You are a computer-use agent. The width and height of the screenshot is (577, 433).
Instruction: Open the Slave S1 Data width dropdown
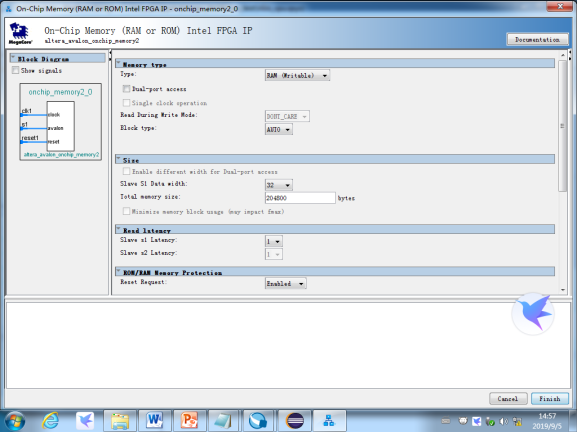(x=279, y=185)
